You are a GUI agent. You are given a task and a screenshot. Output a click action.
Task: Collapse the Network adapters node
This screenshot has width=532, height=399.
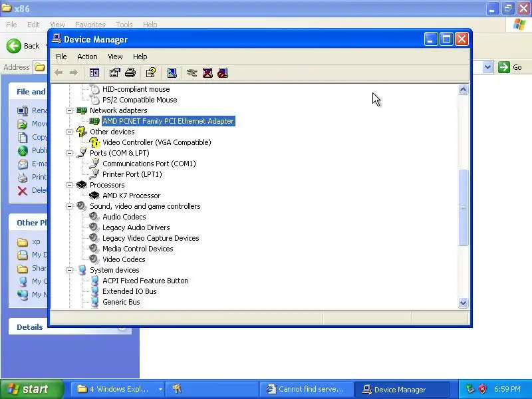click(70, 110)
